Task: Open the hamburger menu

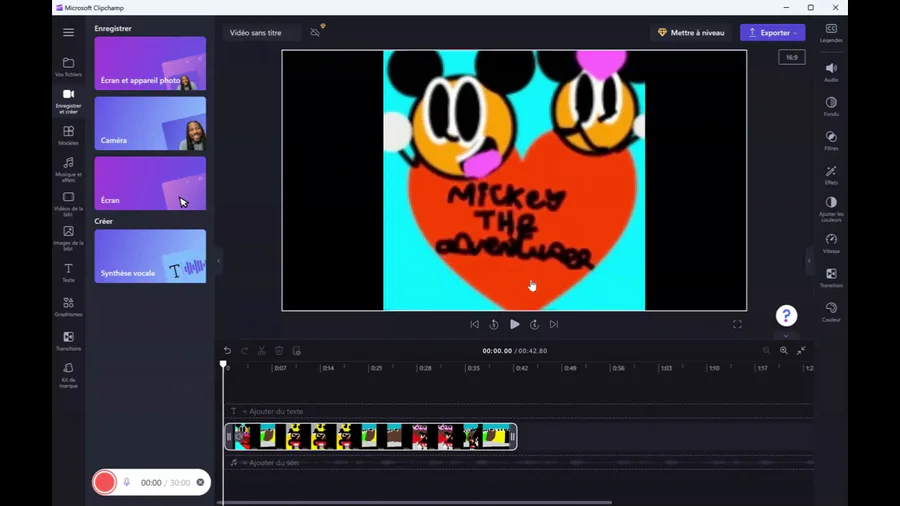Action: [68, 33]
